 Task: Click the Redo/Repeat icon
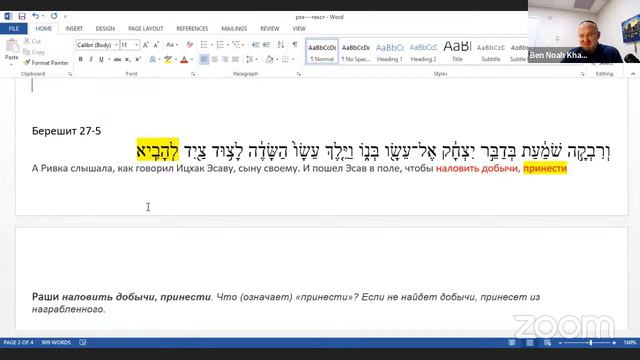point(54,16)
